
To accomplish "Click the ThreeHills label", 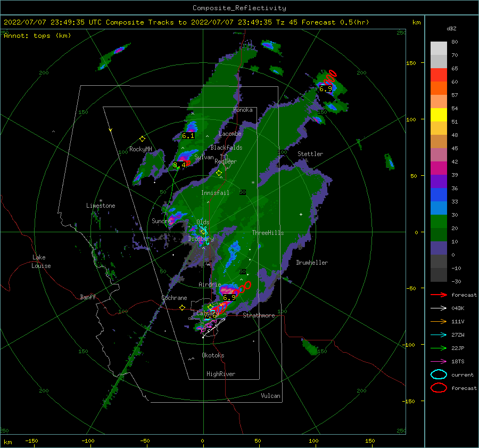I will tap(268, 233).
